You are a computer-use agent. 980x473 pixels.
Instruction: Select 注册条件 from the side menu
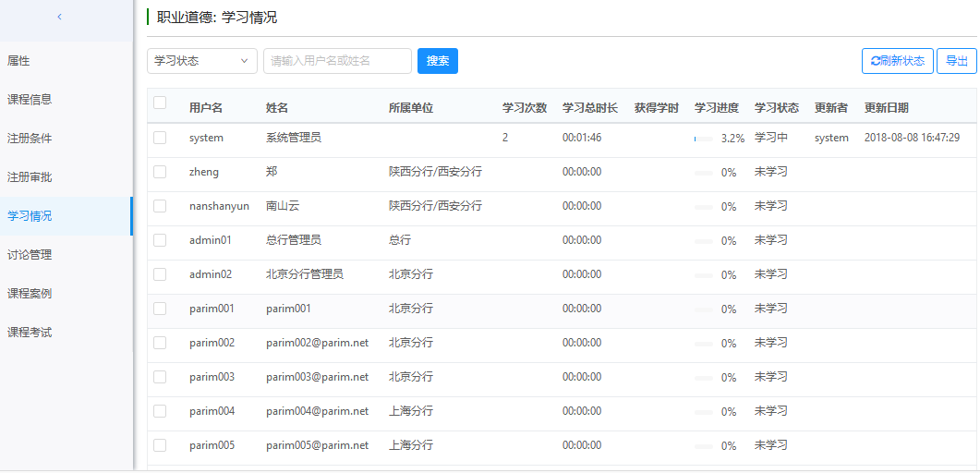[x=30, y=139]
